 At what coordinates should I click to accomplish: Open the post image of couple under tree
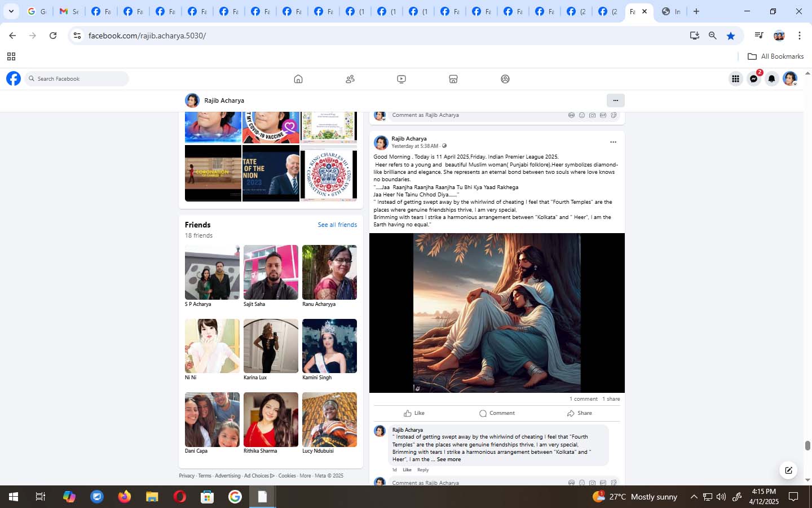[497, 313]
